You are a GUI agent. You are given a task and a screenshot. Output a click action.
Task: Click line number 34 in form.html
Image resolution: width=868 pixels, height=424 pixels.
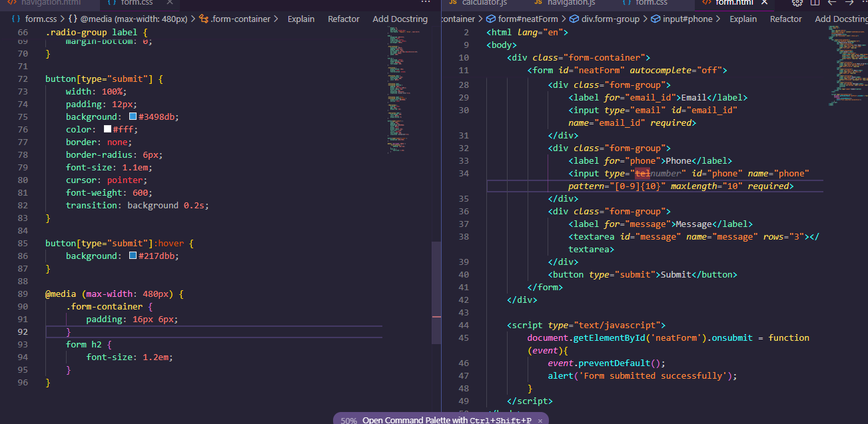(x=464, y=173)
